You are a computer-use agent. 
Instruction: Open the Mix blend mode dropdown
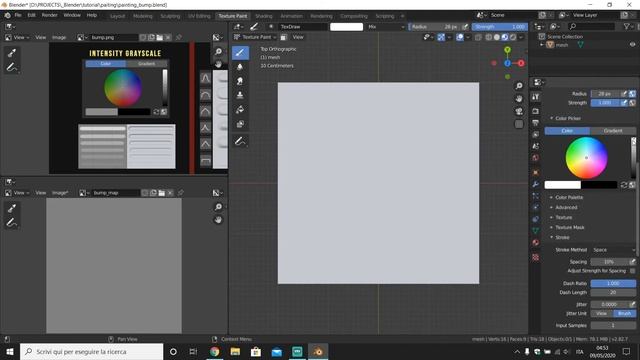coord(386,27)
